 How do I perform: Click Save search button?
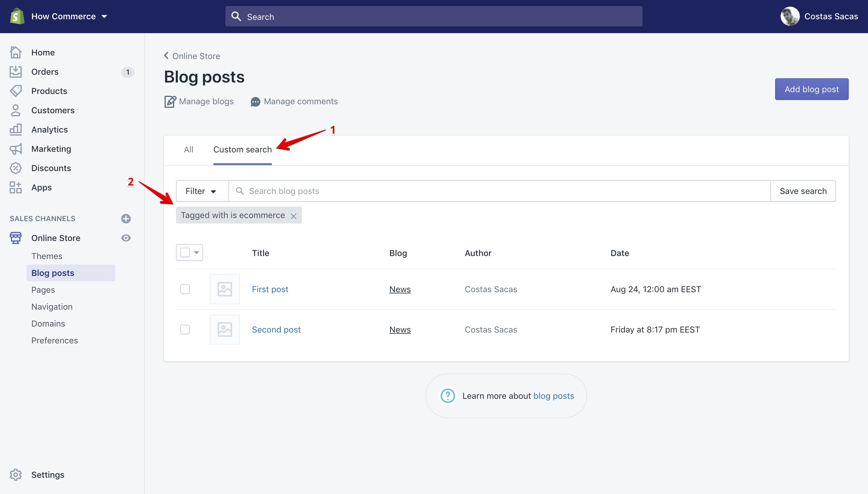pyautogui.click(x=803, y=191)
